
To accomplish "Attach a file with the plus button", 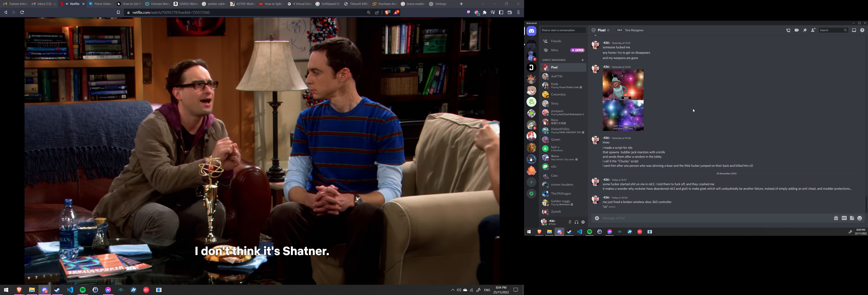I will pos(597,218).
